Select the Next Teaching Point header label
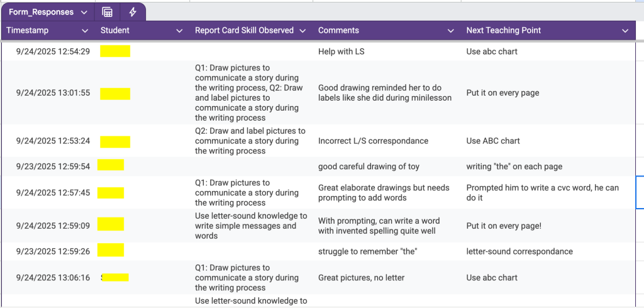 click(x=503, y=30)
